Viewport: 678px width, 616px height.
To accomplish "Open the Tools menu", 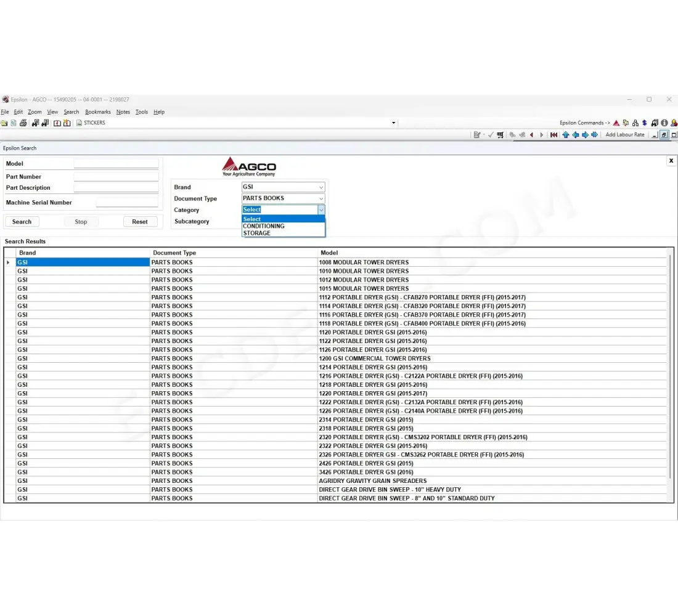I will 142,112.
